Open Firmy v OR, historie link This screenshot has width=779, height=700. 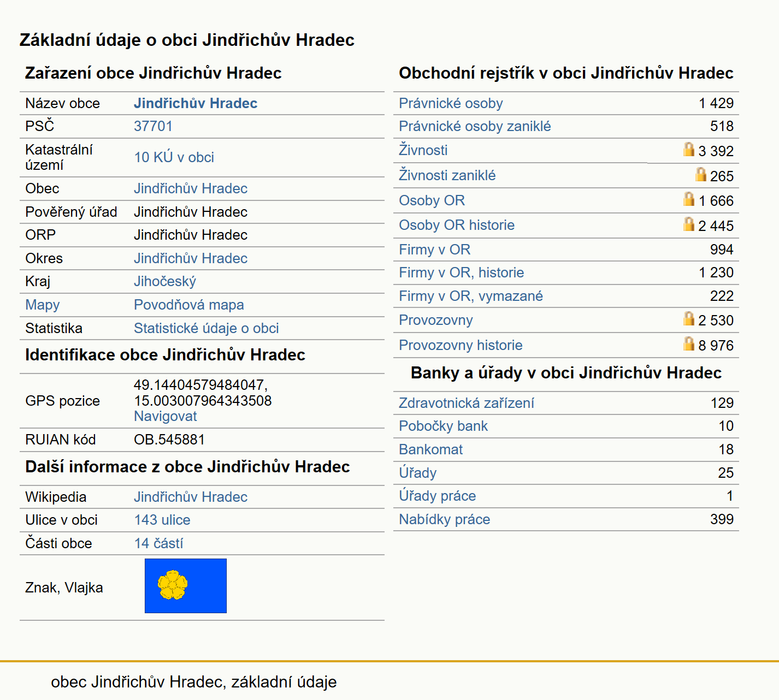(x=462, y=272)
